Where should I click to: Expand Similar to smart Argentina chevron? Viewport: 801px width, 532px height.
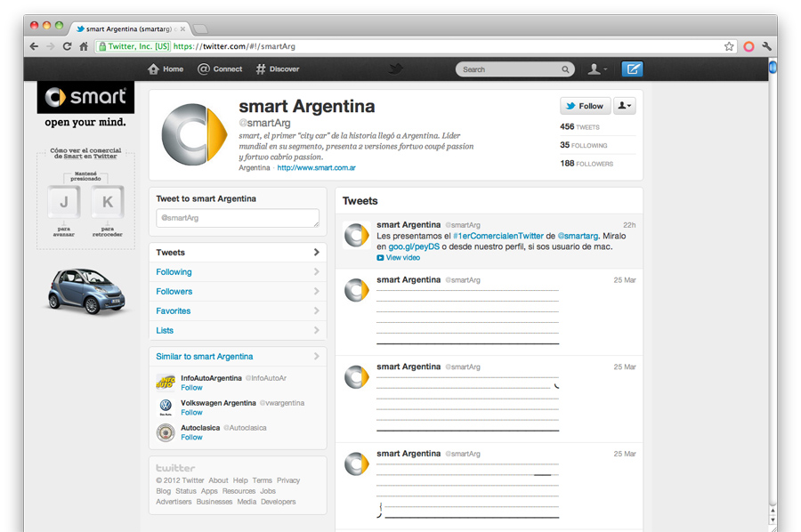[x=317, y=357]
